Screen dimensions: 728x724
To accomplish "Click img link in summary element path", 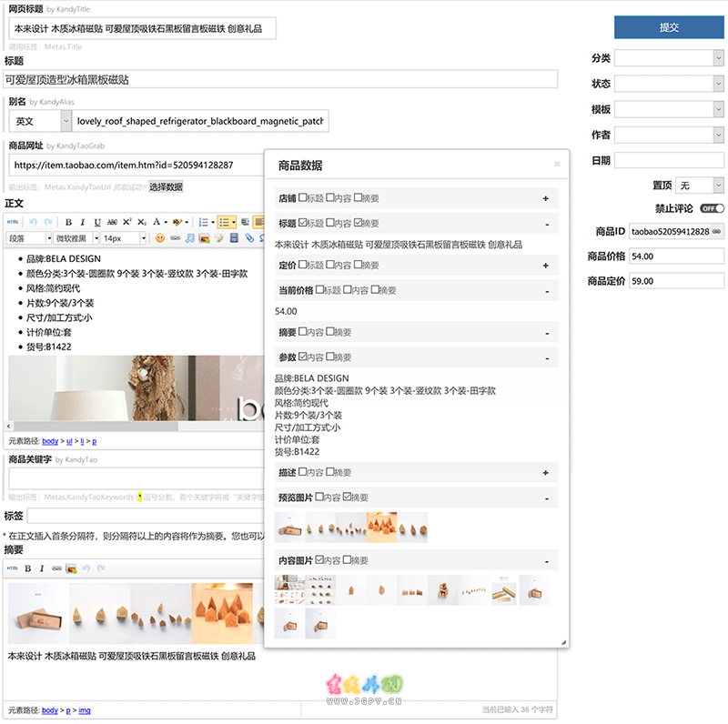I will pos(85,710).
